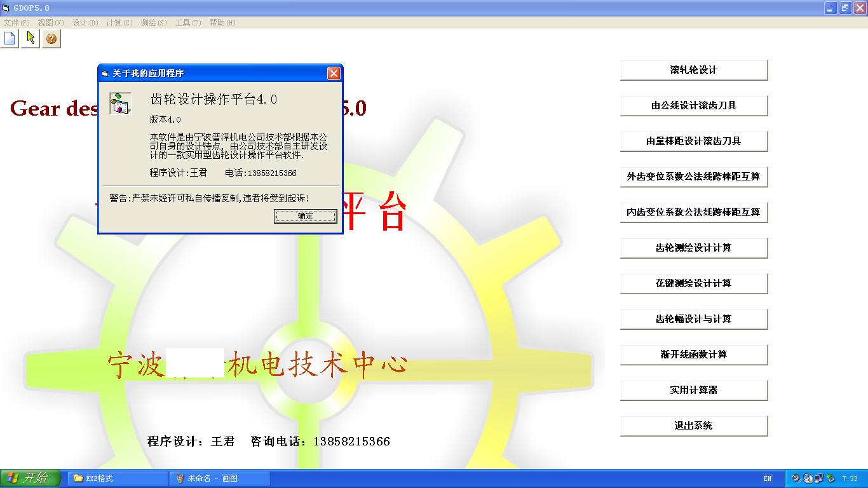
Task: Click the 关于我的应用程序 dialog title bar text
Action: coord(148,73)
